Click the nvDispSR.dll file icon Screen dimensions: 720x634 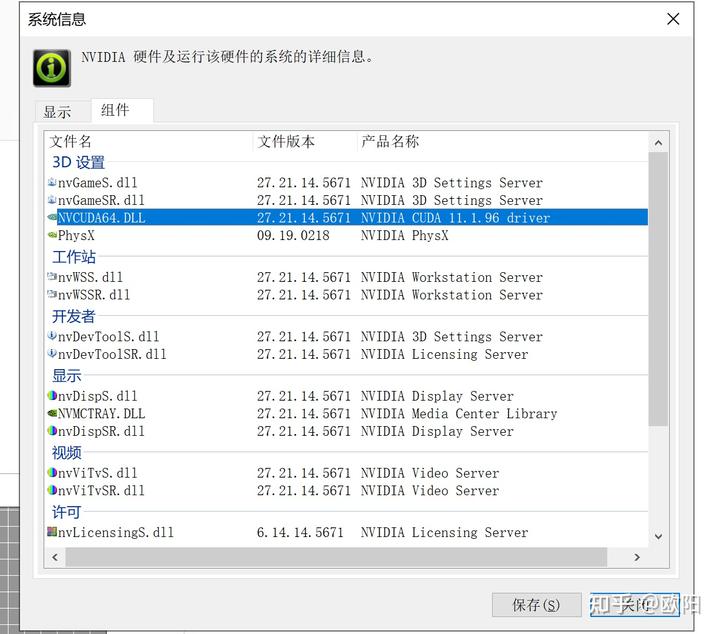52,431
